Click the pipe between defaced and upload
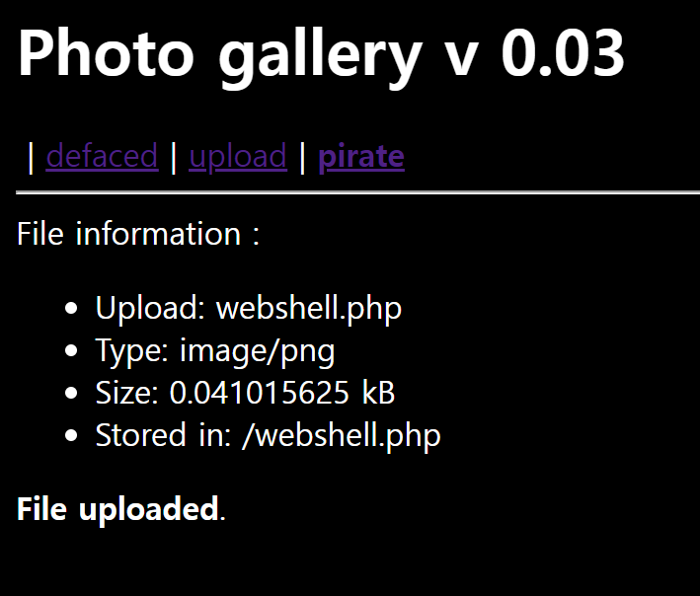The width and height of the screenshot is (700, 596). [174, 156]
